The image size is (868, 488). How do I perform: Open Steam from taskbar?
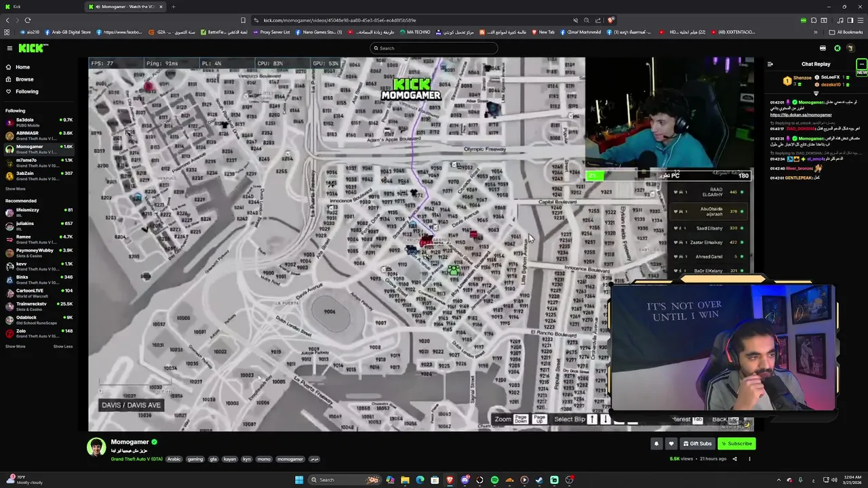coord(539,480)
